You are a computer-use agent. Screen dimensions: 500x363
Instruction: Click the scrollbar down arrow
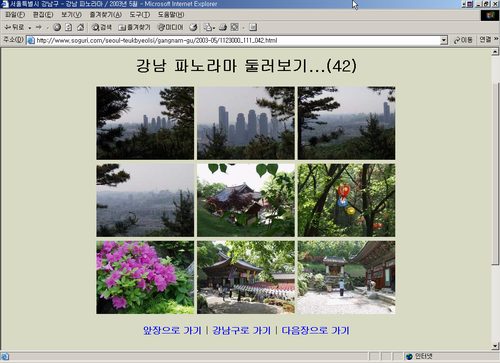tap(495, 346)
